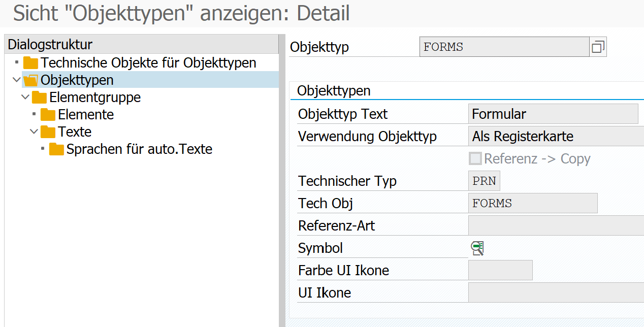
Task: Click the Objekttyp field containing FORMS
Action: 504,47
